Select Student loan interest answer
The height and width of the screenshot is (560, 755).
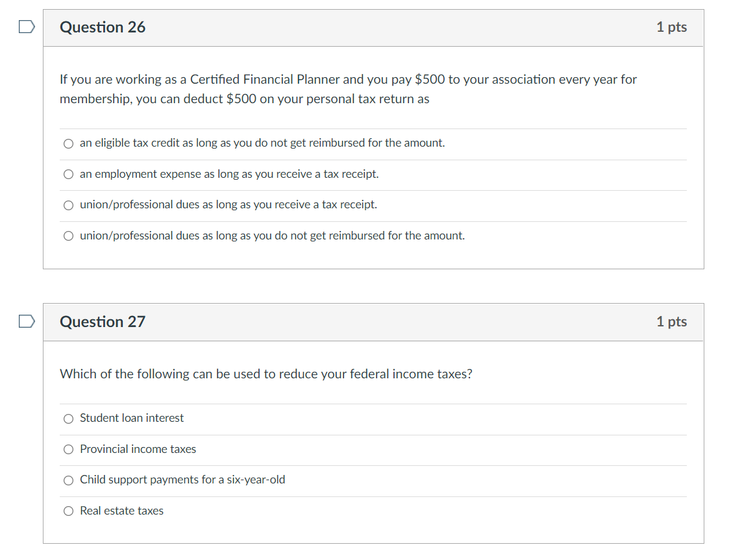[x=68, y=419]
